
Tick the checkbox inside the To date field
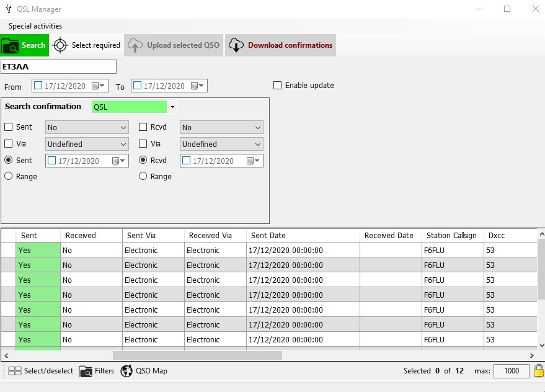pos(138,86)
